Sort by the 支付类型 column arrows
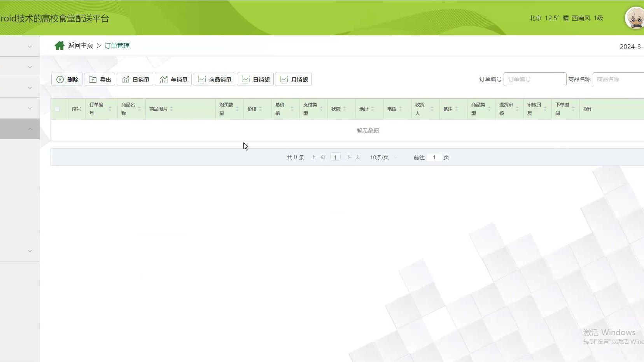This screenshot has height=362, width=644. click(x=321, y=109)
